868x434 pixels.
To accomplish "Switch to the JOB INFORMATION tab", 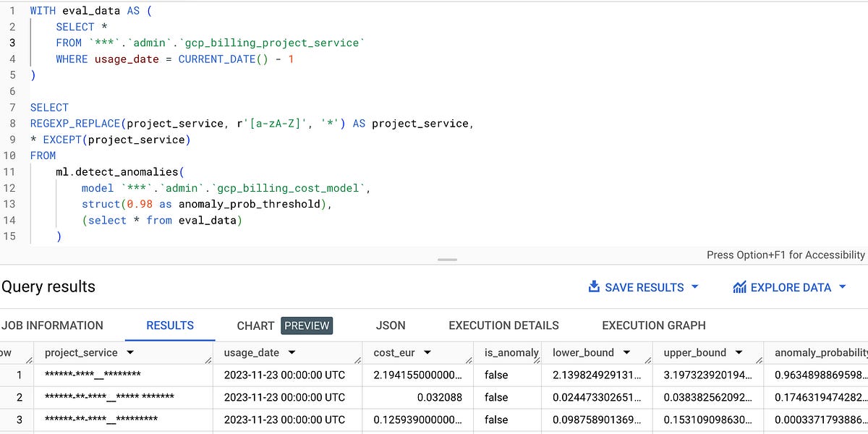I will pyautogui.click(x=52, y=325).
